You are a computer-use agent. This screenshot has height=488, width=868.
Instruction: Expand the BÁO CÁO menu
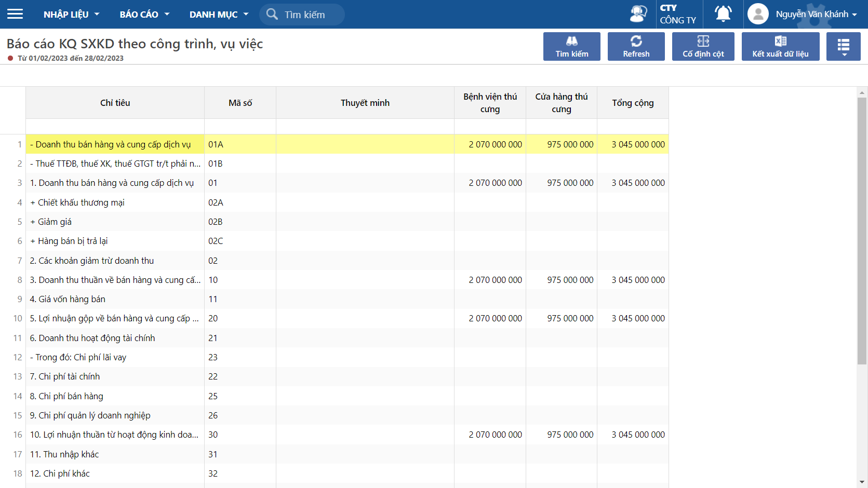(144, 15)
